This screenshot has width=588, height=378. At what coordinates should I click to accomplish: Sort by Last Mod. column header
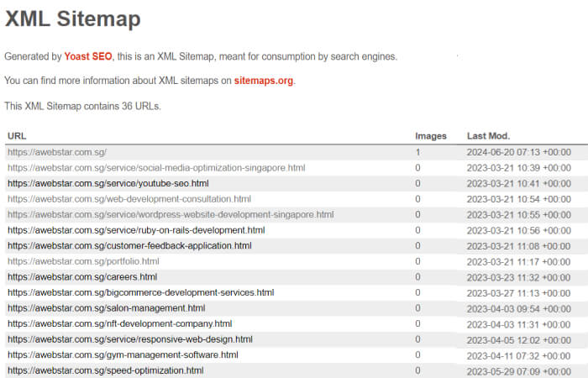pyautogui.click(x=488, y=136)
